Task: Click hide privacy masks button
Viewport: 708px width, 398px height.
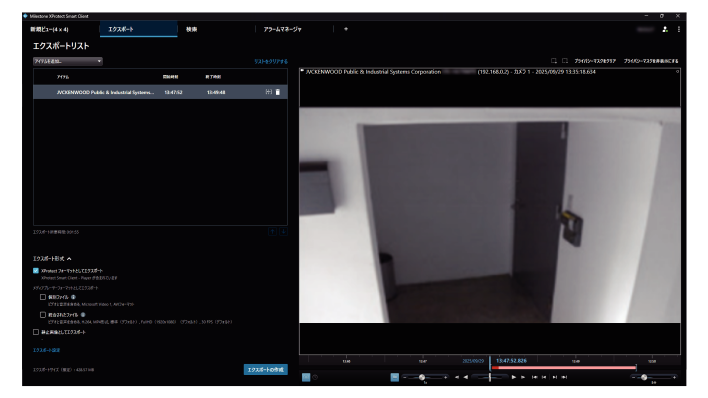Action: [x=651, y=61]
